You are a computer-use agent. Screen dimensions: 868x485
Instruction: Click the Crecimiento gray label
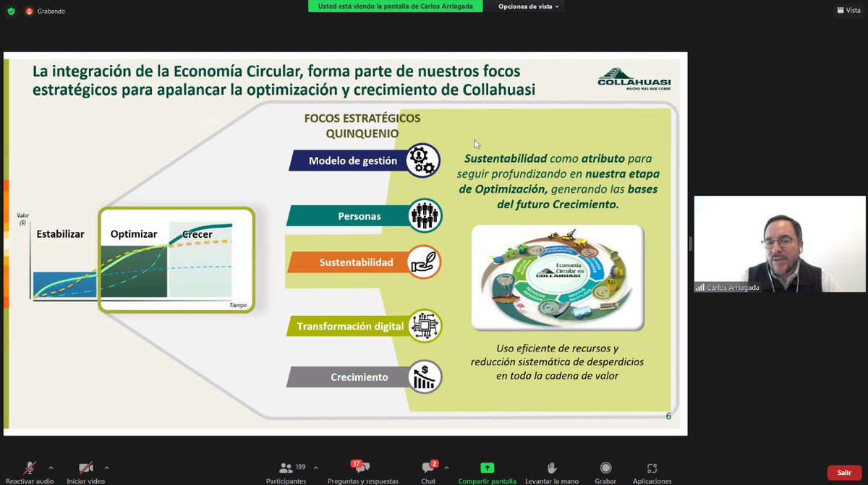click(x=351, y=377)
